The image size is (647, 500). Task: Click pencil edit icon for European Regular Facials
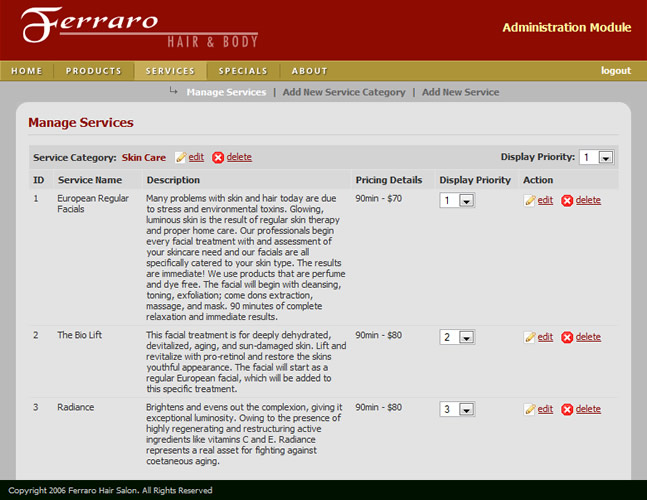530,200
